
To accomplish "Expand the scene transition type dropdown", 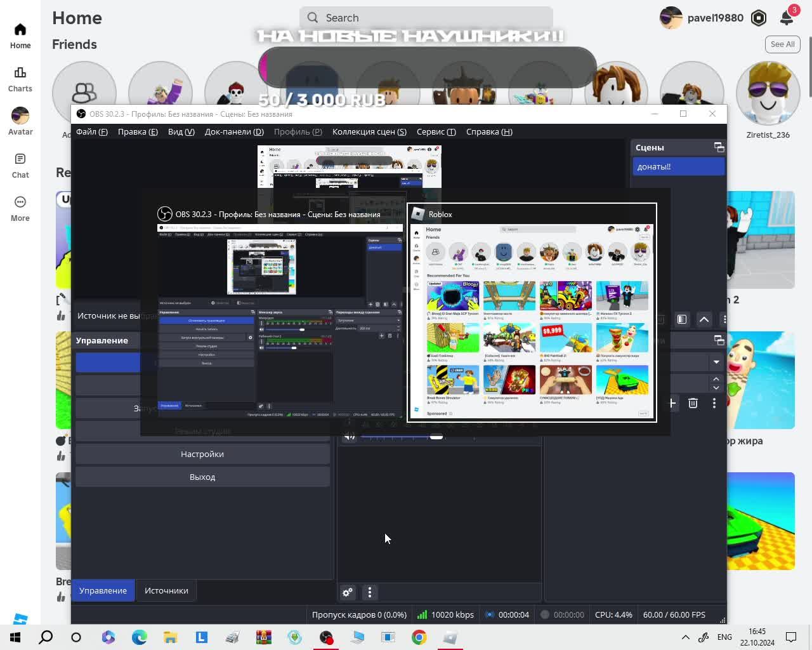I will click(716, 362).
